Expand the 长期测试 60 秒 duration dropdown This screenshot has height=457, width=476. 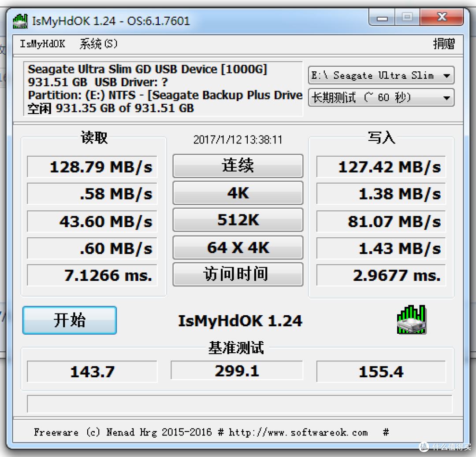(381, 97)
